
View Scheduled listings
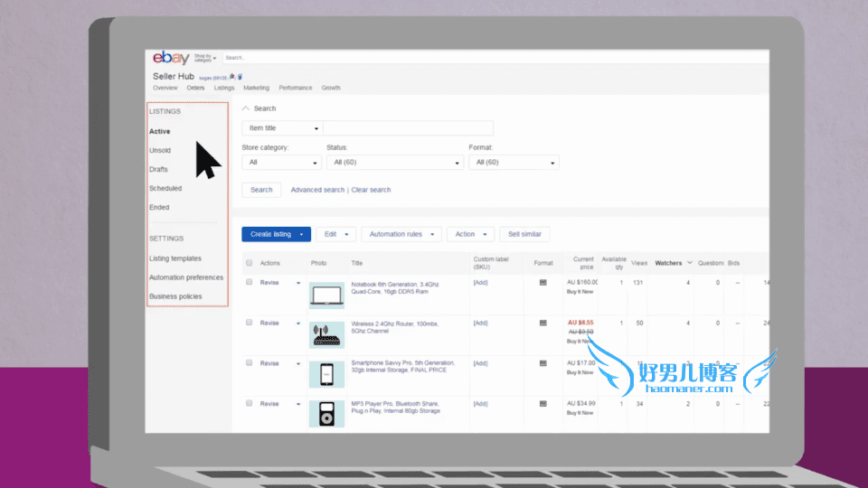(165, 189)
